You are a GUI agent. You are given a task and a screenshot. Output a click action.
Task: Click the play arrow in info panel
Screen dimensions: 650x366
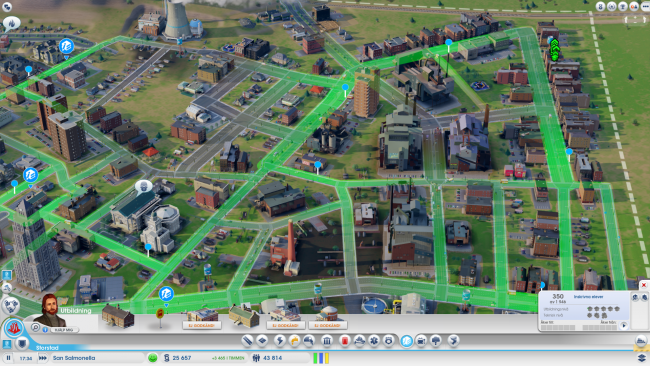pyautogui.click(x=624, y=326)
